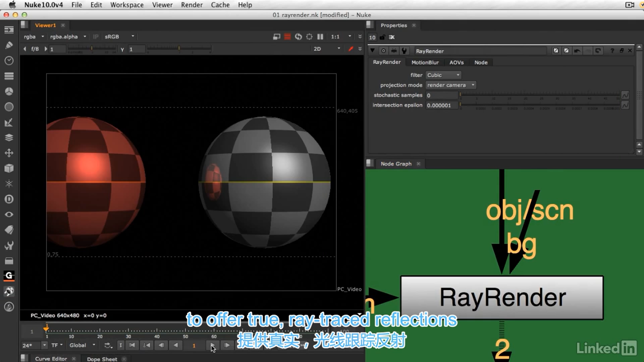
Task: Open the Color nodes toolbar menu
Action: [9, 92]
